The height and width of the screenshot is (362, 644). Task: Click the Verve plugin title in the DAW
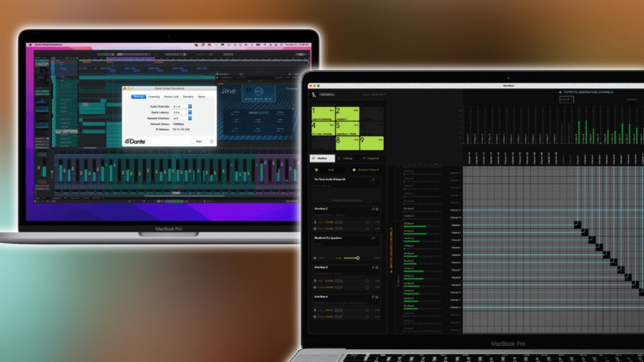[x=229, y=91]
